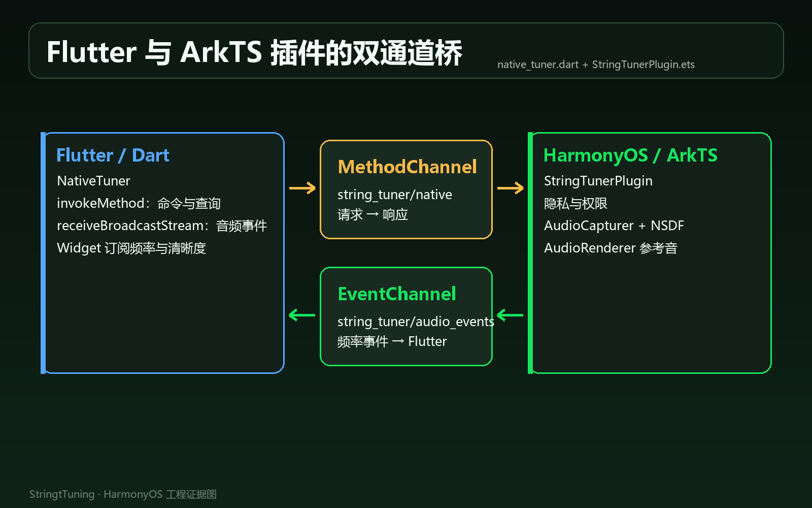This screenshot has width=812, height=508.
Task: Click the "AudioRenderer 参考音" line
Action: tap(611, 248)
